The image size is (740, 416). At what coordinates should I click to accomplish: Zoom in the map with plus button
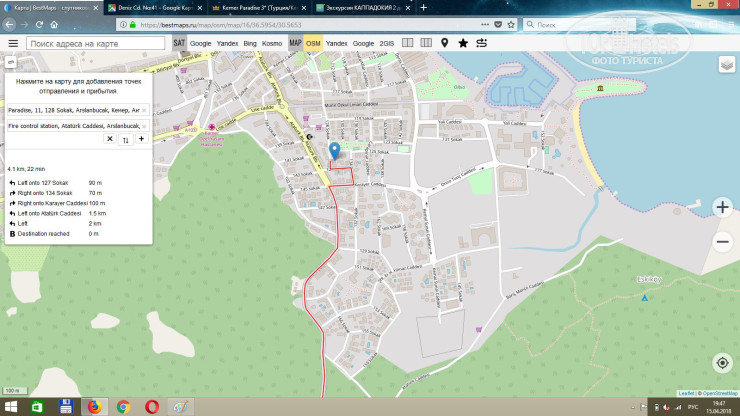click(x=722, y=207)
